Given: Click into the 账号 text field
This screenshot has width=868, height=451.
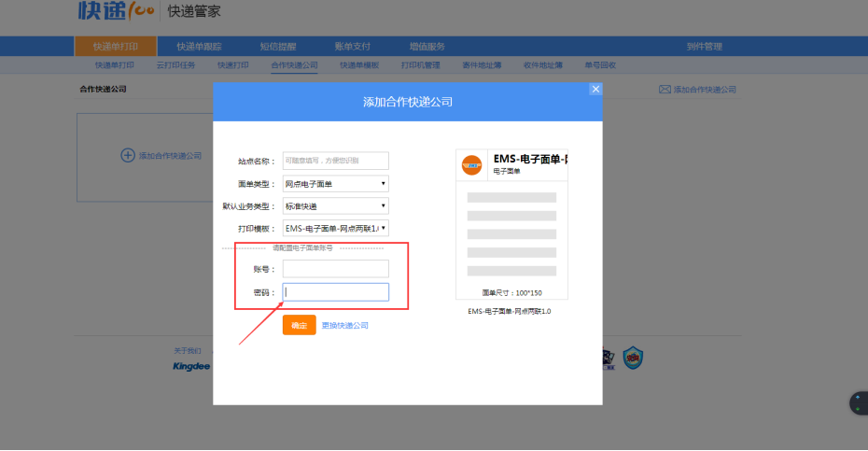Looking at the screenshot, I should [x=336, y=269].
